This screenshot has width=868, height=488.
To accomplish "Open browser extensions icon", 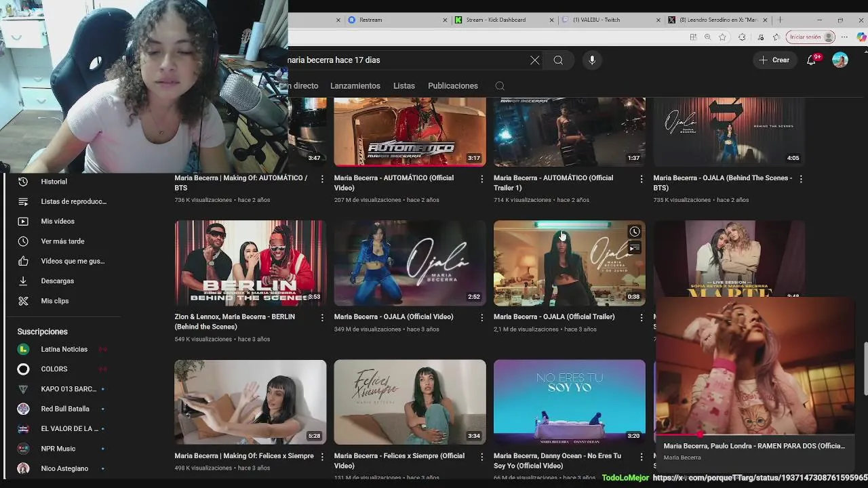I will [742, 37].
